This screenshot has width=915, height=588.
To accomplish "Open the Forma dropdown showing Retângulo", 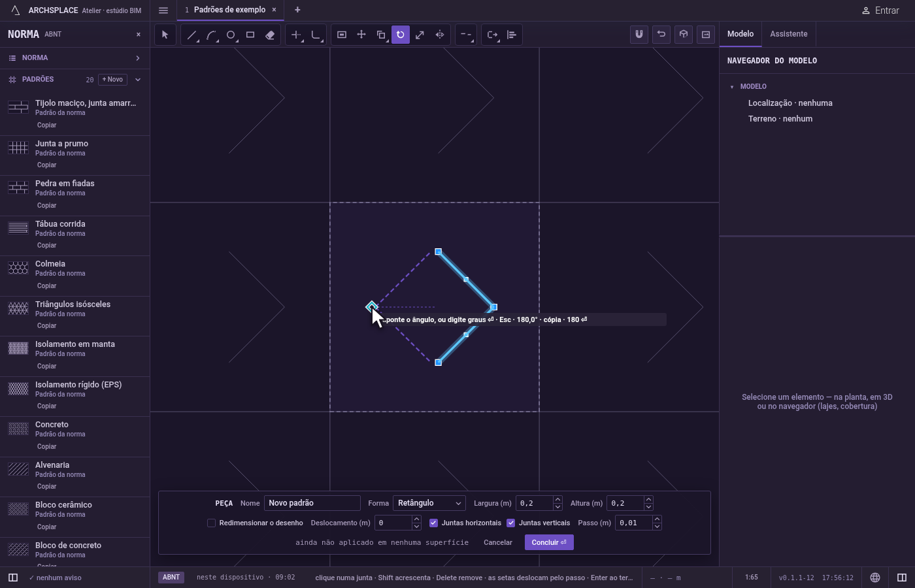I will (429, 503).
